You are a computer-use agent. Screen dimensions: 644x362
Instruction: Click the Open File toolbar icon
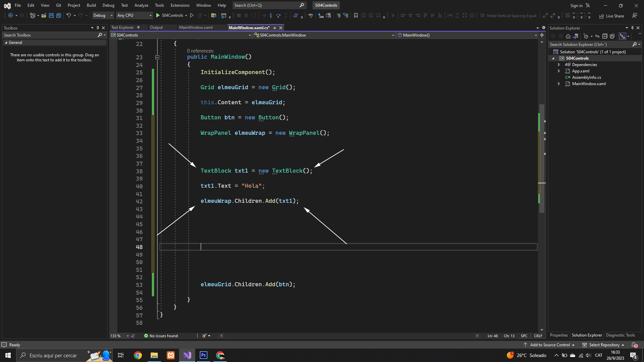coord(44,15)
